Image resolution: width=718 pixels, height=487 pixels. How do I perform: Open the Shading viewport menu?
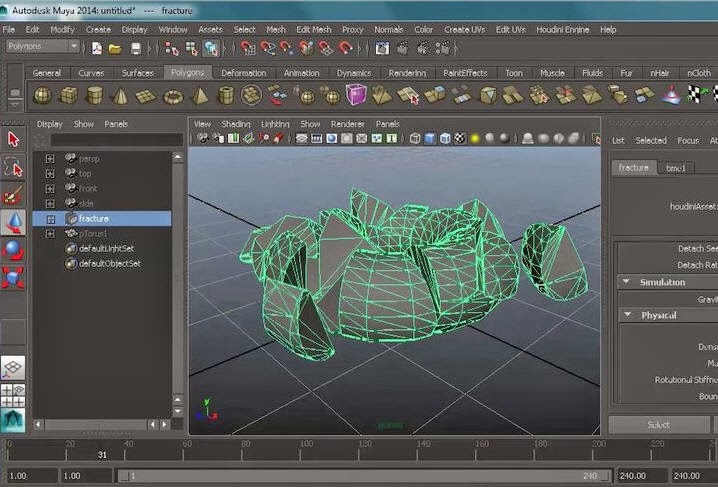[236, 124]
